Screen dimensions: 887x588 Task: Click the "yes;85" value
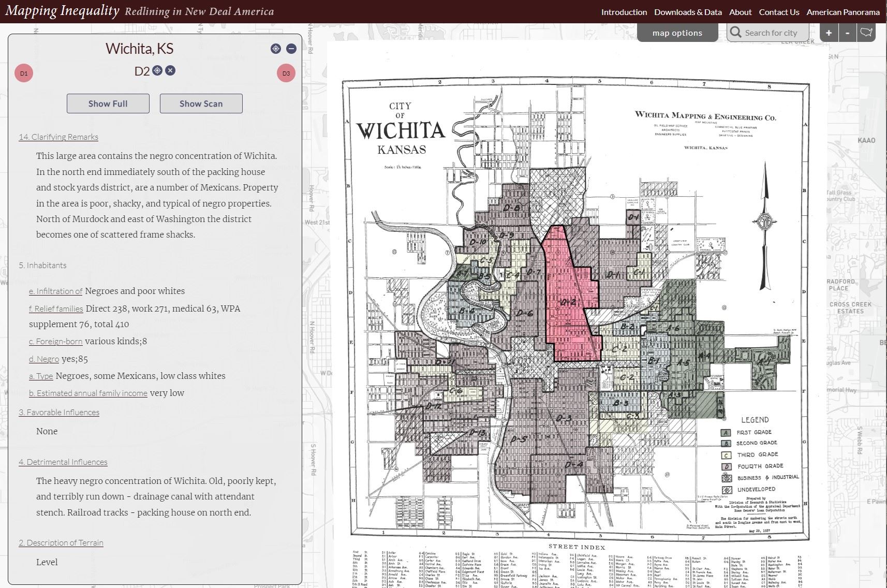(x=75, y=359)
